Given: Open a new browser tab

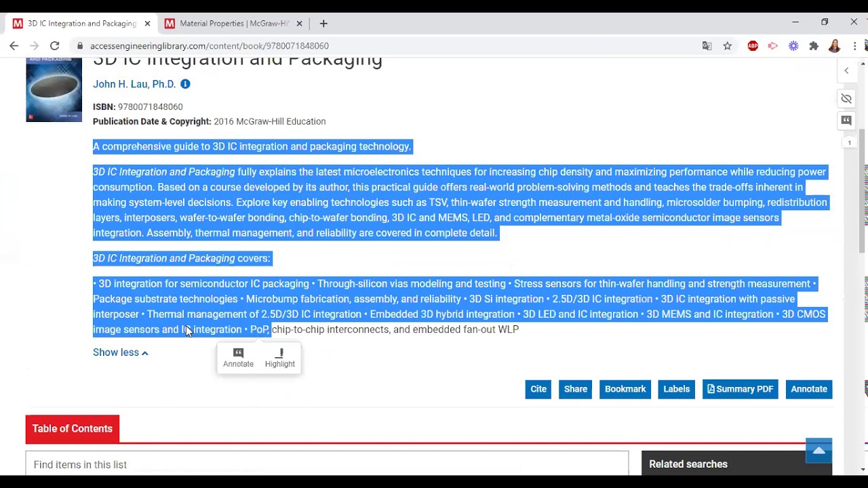Looking at the screenshot, I should point(323,24).
